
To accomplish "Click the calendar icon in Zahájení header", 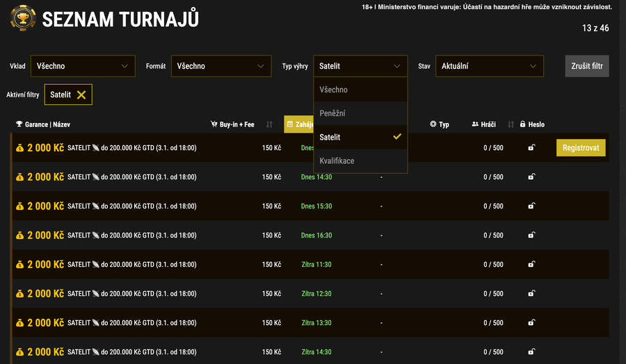I will [x=289, y=125].
